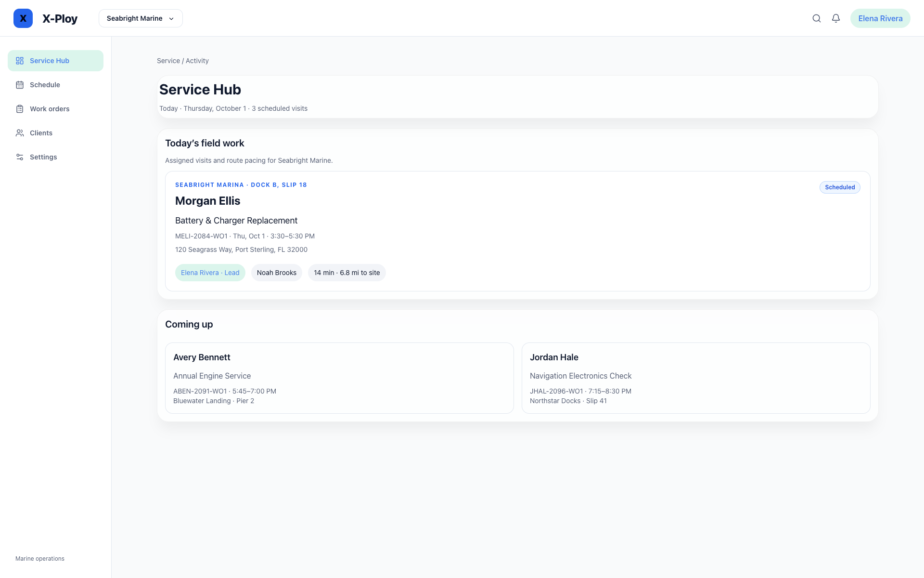This screenshot has width=924, height=578.
Task: Click JHAL-2096-WO1 · 7:15–8:30 PM line
Action: click(x=580, y=391)
